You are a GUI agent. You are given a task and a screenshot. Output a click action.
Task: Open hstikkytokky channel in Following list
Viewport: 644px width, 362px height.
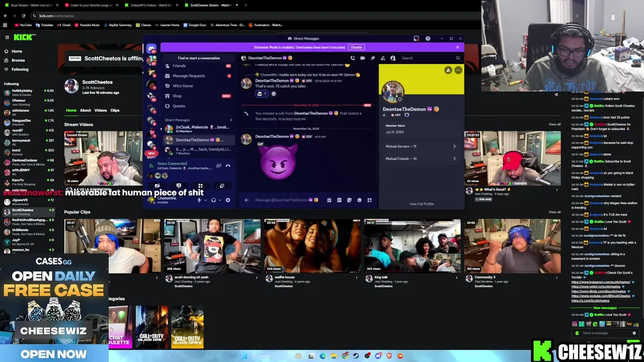pyautogui.click(x=29, y=93)
